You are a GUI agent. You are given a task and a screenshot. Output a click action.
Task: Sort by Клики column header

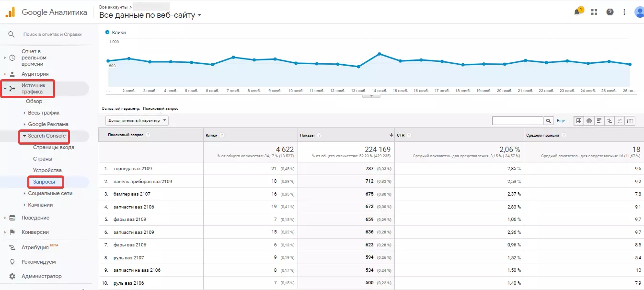coord(211,135)
